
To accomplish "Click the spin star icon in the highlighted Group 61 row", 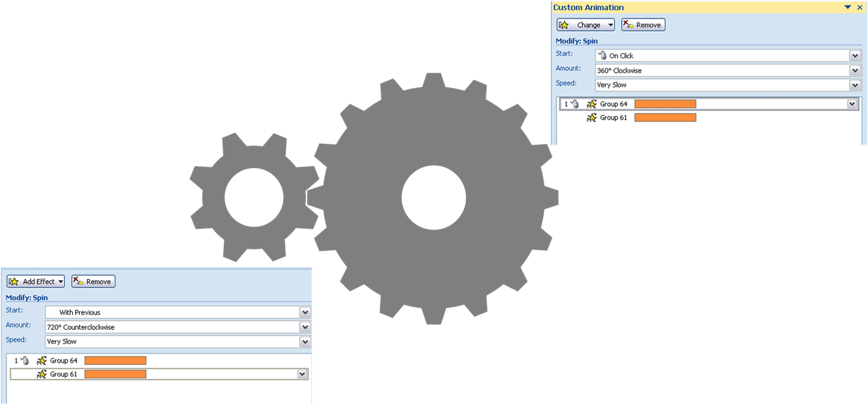I will click(42, 374).
